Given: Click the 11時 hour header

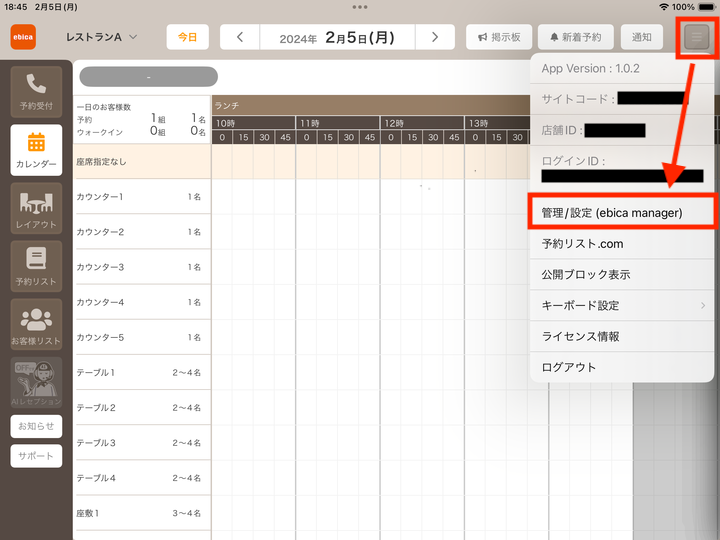Looking at the screenshot, I should [x=338, y=123].
